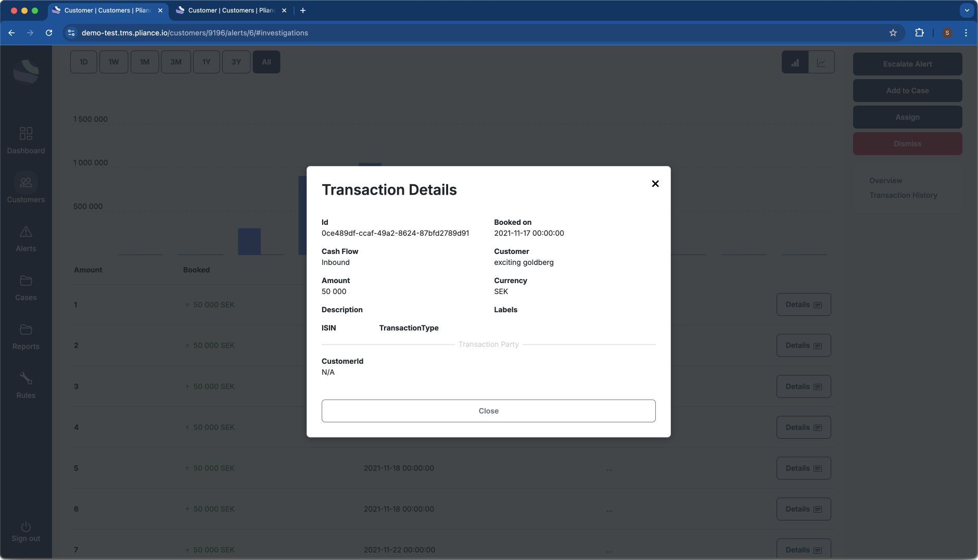978x560 pixels.
Task: Sign out using the power icon
Action: 26,530
